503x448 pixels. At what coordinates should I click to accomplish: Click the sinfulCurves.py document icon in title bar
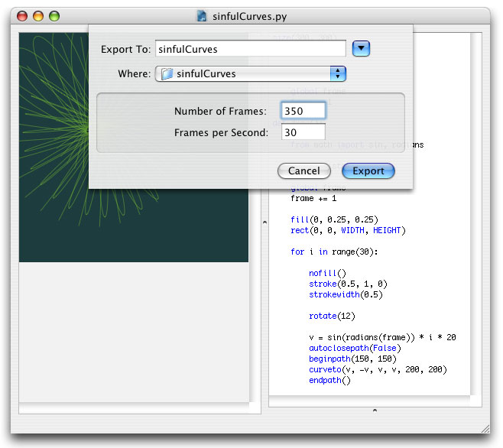(202, 16)
